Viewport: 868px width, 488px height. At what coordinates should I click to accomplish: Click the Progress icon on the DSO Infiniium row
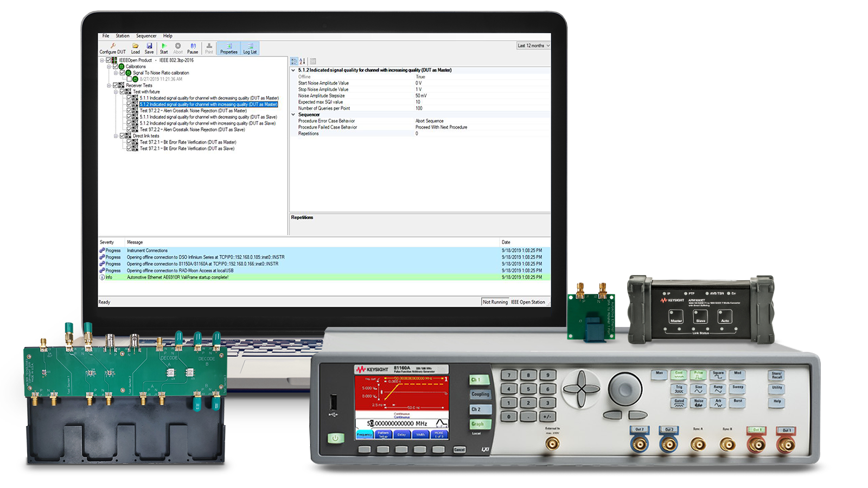coord(101,257)
